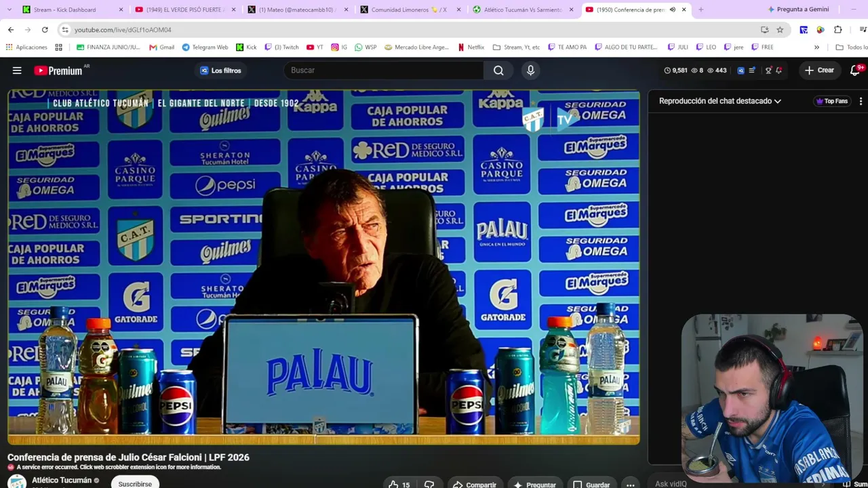Open the WSP WhatsApp bookmark
868x488 pixels.
[x=366, y=47]
